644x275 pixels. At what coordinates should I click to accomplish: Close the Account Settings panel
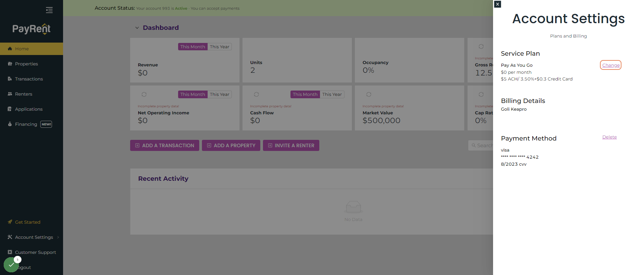click(498, 4)
